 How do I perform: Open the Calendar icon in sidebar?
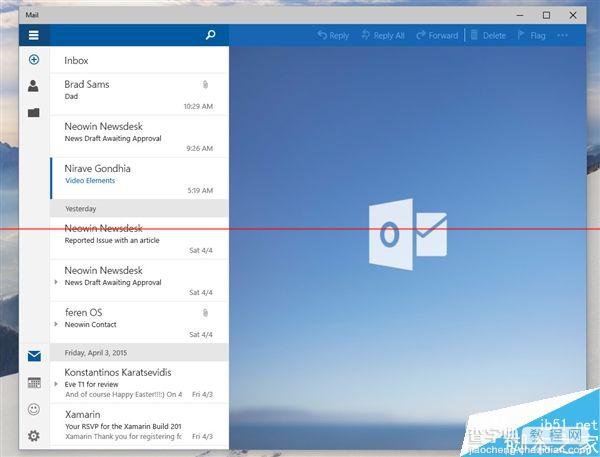click(34, 383)
